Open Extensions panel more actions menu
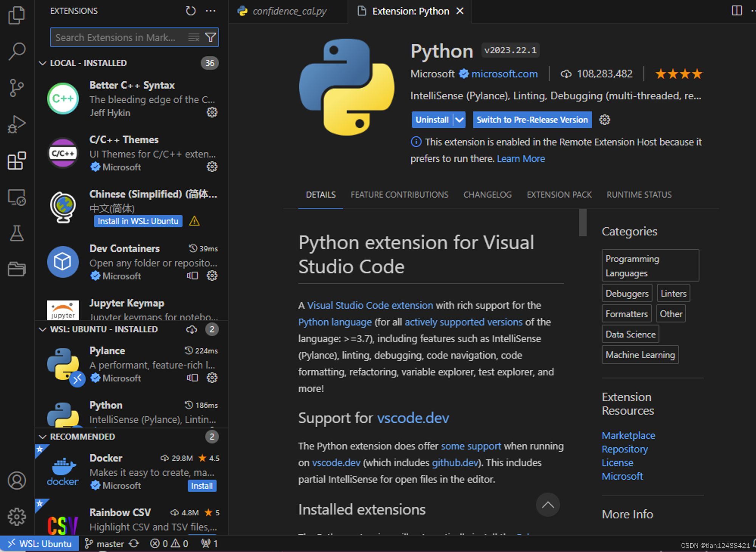Viewport: 756px width, 552px height. 211,11
